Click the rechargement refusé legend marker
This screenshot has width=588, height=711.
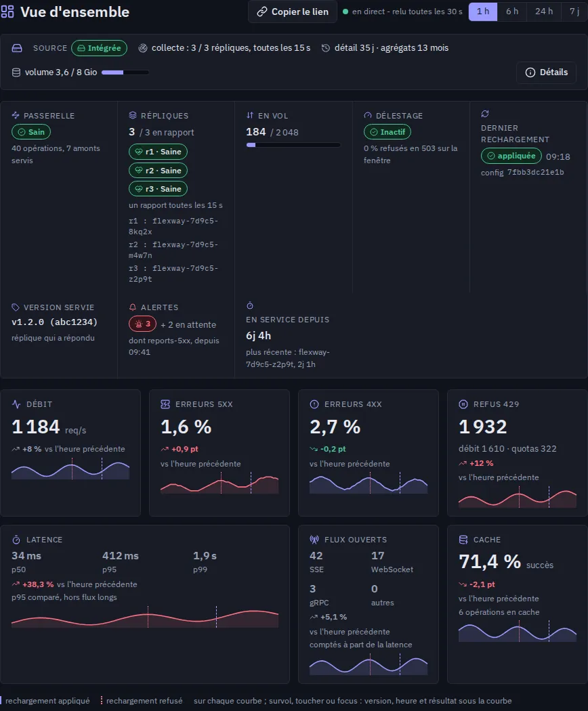click(x=102, y=701)
